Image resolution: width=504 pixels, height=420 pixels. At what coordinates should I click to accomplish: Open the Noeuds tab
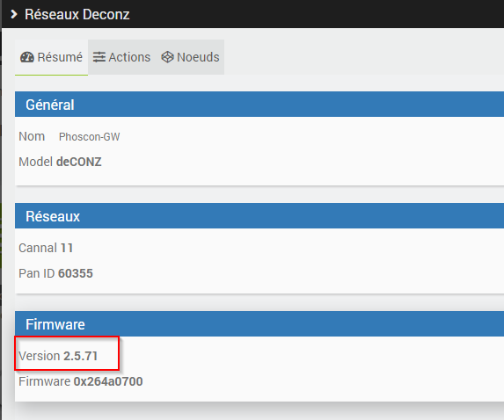coord(190,57)
